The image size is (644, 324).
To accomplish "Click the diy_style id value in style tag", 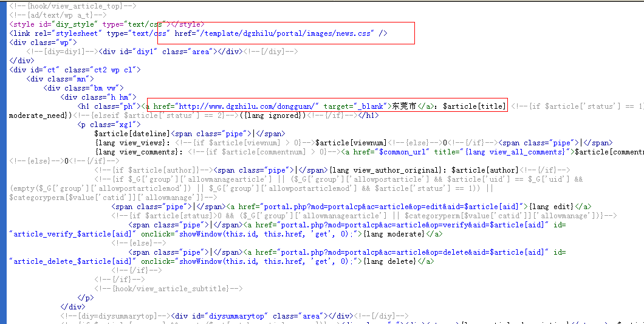I will 75,24.
